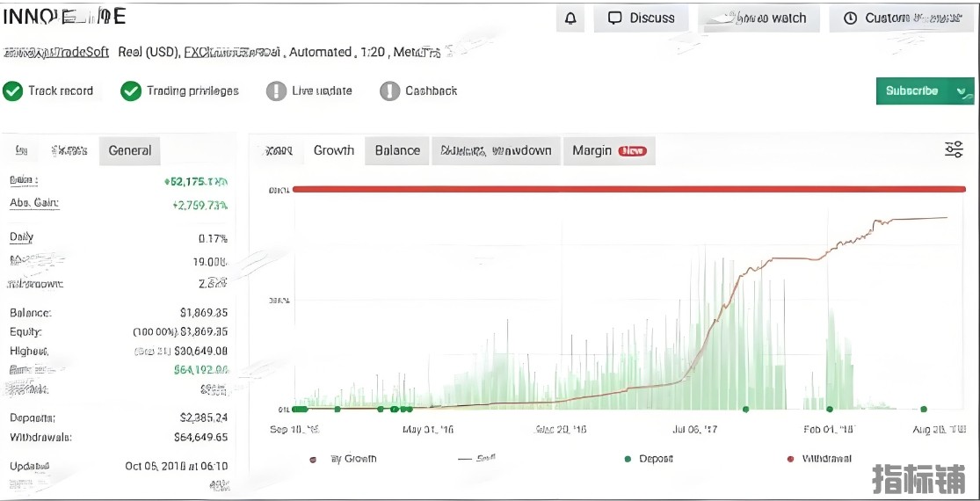Click the Live update warning icon

point(277,91)
